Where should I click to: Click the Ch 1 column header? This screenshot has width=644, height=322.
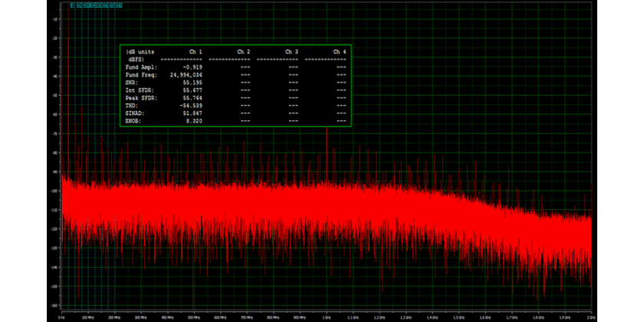pos(195,51)
